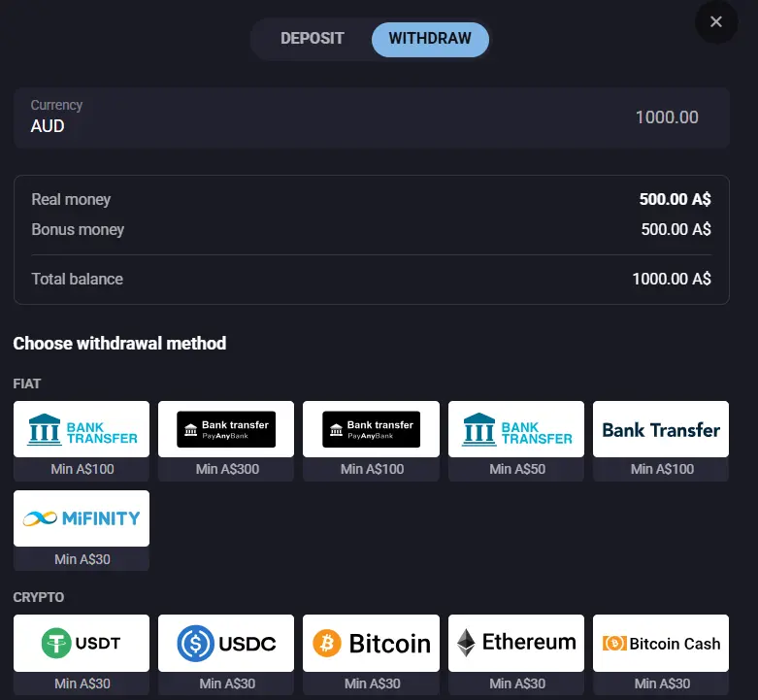Click the Real money 500.00 A$ value

(x=675, y=199)
